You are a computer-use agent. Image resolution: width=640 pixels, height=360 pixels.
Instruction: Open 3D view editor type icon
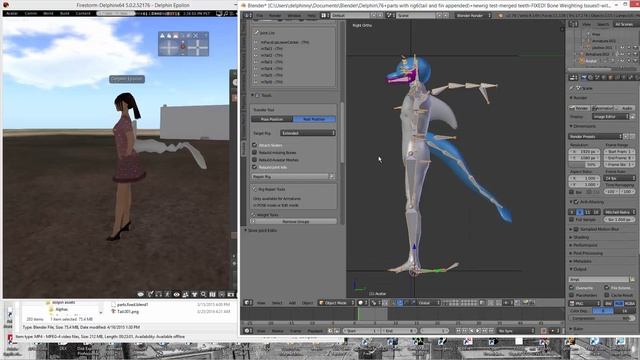click(x=247, y=303)
